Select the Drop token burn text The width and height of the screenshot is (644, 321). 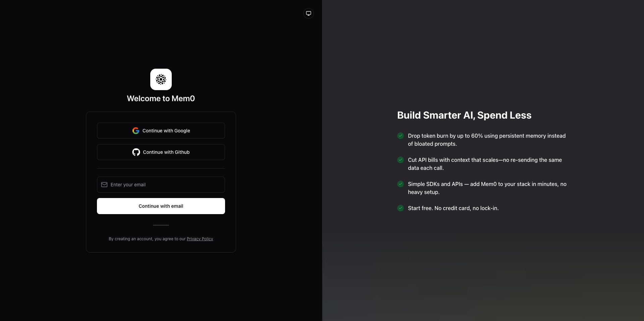coord(487,140)
